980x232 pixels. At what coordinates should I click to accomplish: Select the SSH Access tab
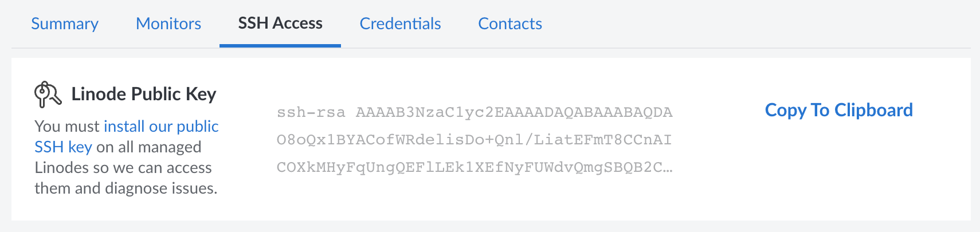click(x=280, y=23)
